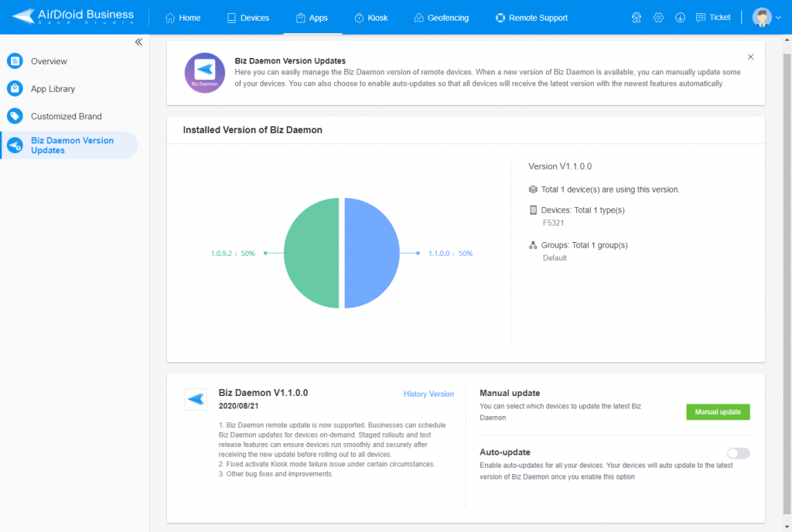Viewport: 792px width, 532px height.
Task: Open the download icon in top bar
Action: (680, 18)
